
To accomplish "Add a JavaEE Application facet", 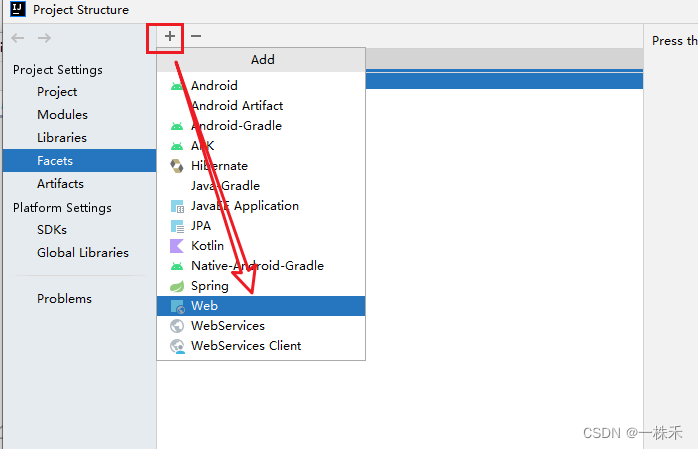I will click(x=261, y=206).
